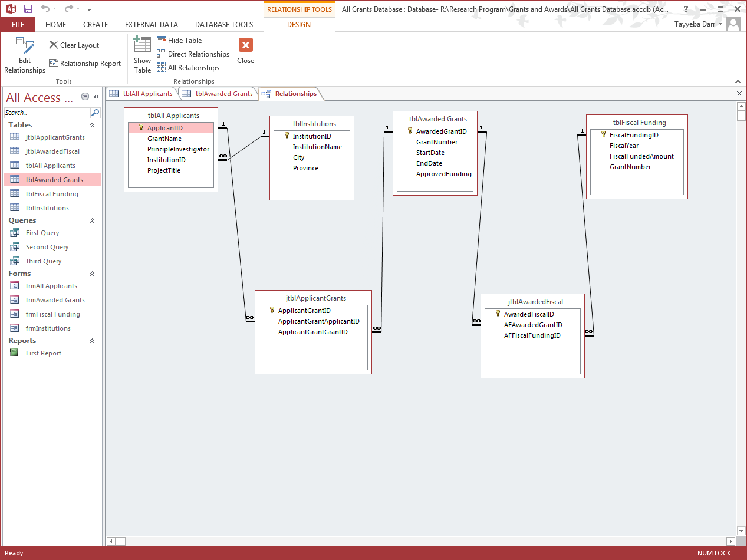Collapse the navigation pane with the shutter button
Viewport: 747px width, 560px height.
pyautogui.click(x=96, y=97)
